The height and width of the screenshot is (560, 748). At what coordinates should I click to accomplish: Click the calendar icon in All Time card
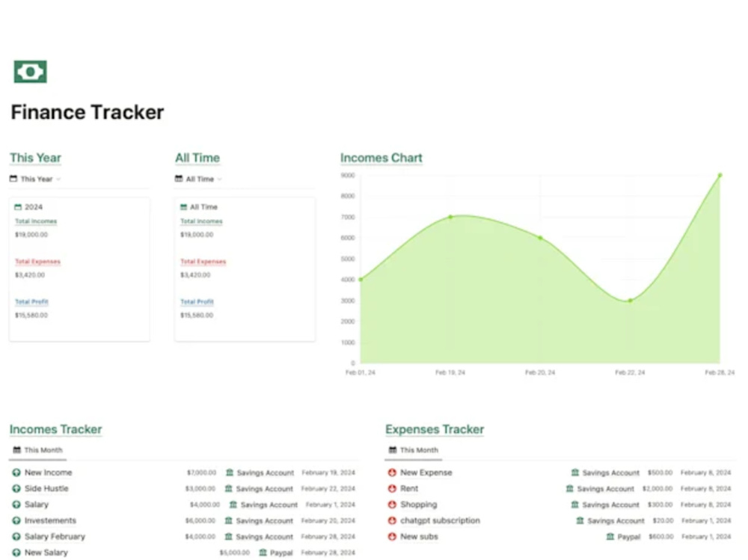[184, 207]
